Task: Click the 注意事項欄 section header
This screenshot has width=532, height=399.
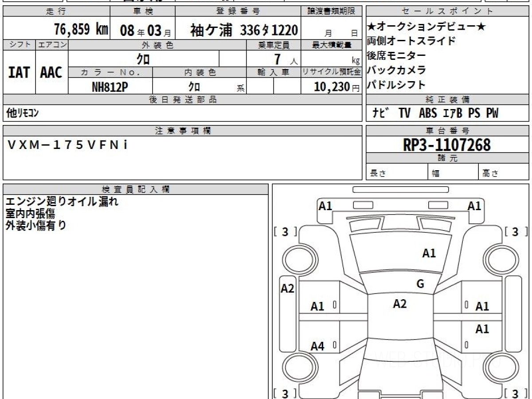Action: click(182, 131)
